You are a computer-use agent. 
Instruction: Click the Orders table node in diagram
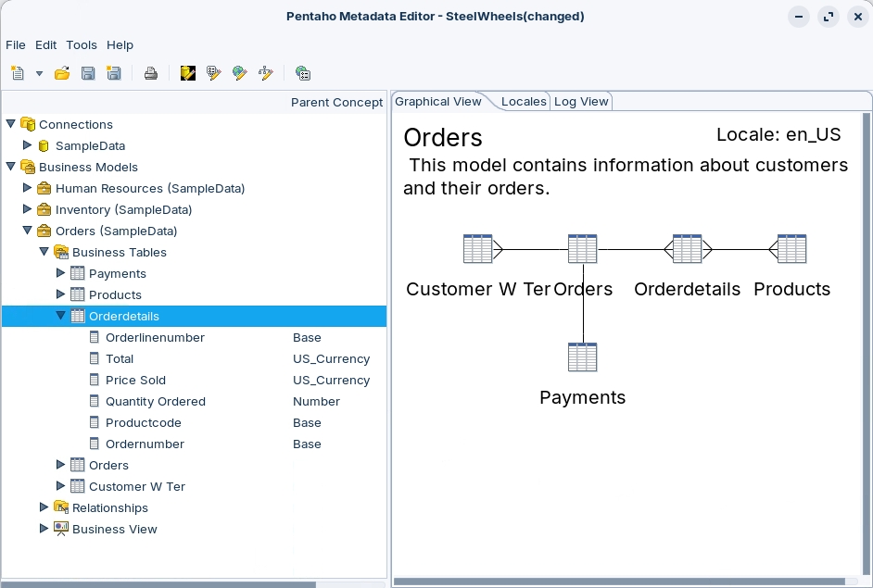click(x=582, y=249)
